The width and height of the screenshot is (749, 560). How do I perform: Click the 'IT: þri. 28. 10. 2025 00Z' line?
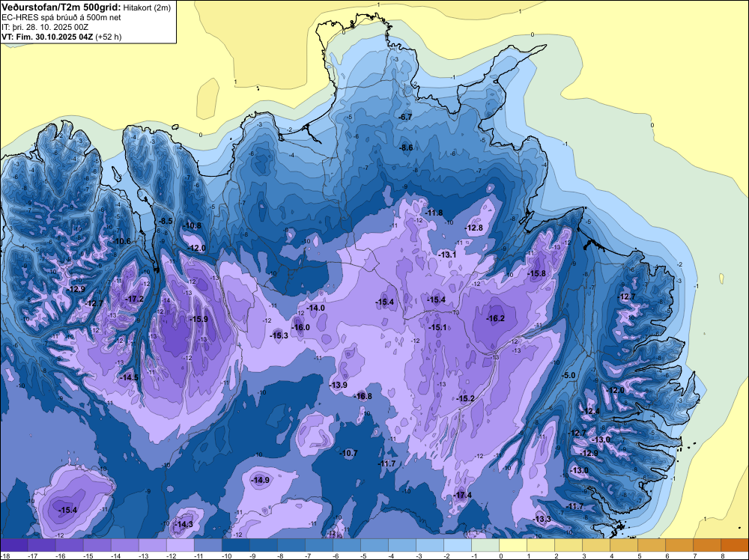[x=45, y=27]
